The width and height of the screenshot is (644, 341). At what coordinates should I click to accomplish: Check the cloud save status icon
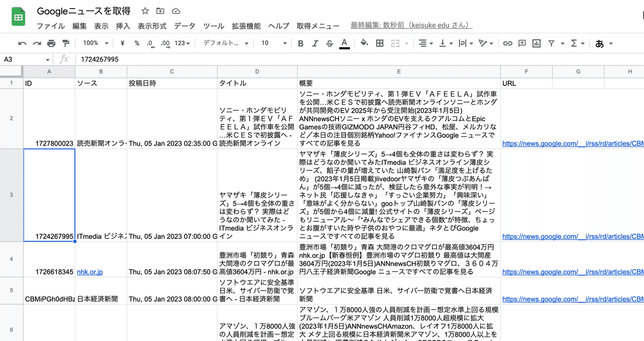[x=175, y=11]
